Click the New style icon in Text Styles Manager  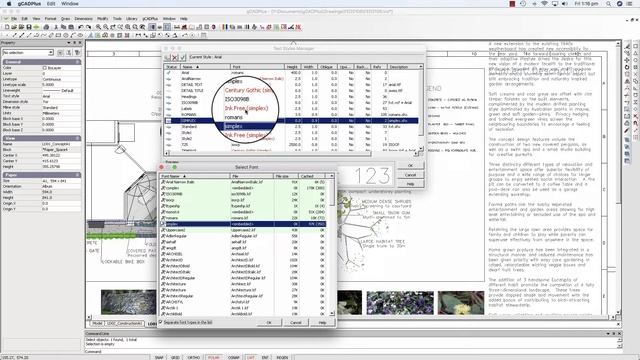[167, 58]
